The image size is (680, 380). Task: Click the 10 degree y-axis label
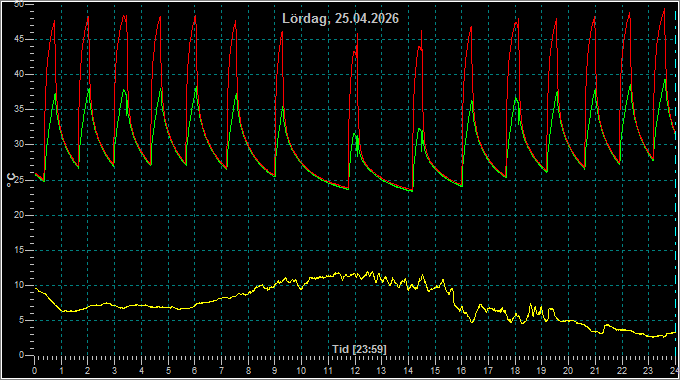pyautogui.click(x=19, y=285)
